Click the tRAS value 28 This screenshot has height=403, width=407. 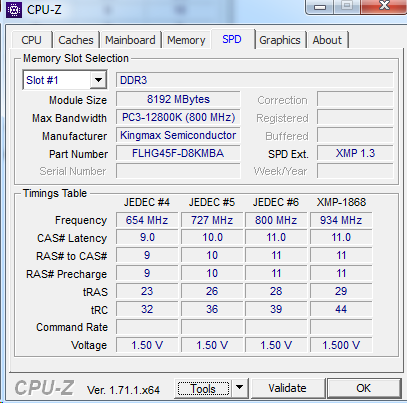276,291
